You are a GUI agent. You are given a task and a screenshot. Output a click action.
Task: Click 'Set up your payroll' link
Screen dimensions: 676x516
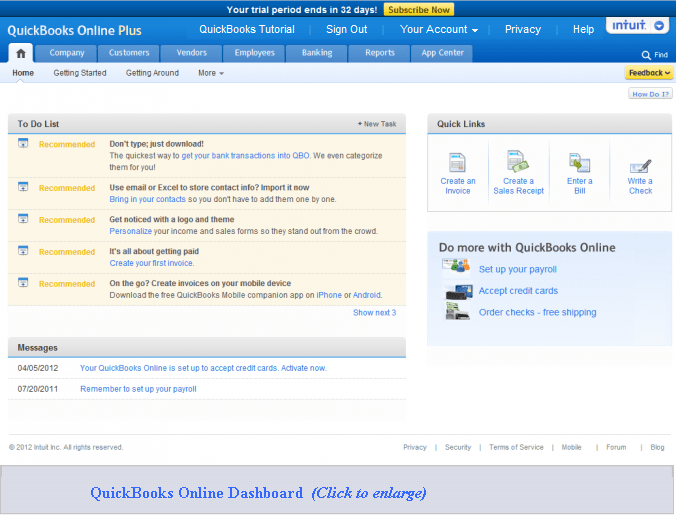tap(517, 269)
